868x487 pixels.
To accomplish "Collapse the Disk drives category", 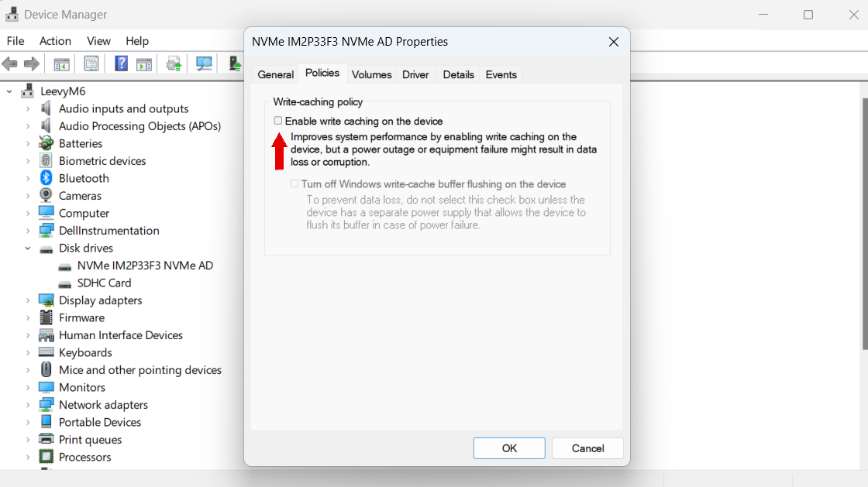I will click(27, 248).
